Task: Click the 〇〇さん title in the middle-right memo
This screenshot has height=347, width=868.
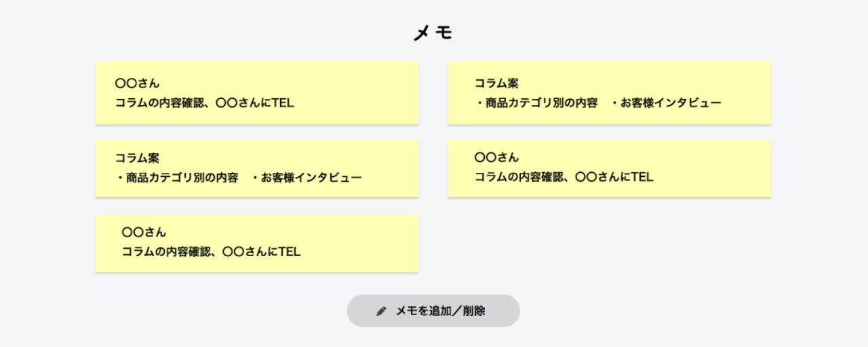Action: click(x=496, y=157)
